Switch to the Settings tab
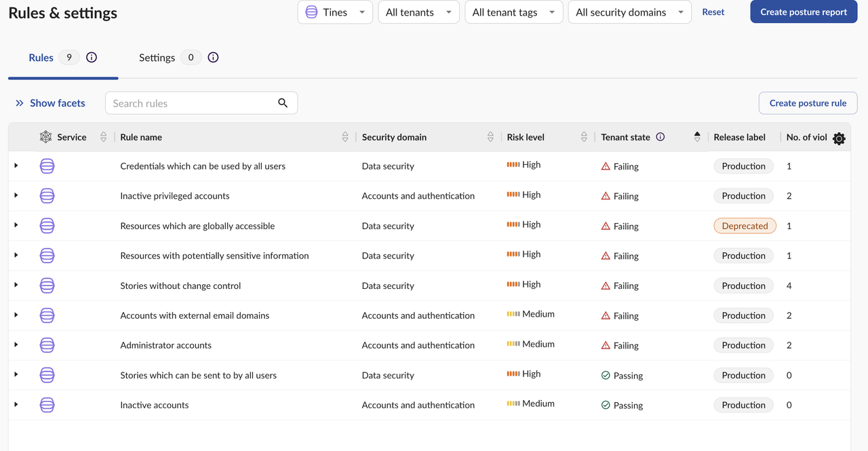 coord(157,58)
